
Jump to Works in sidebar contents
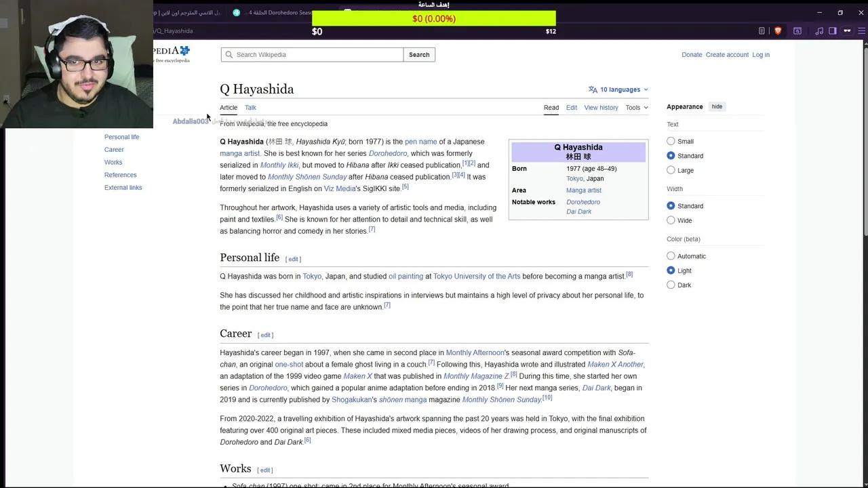pos(113,163)
